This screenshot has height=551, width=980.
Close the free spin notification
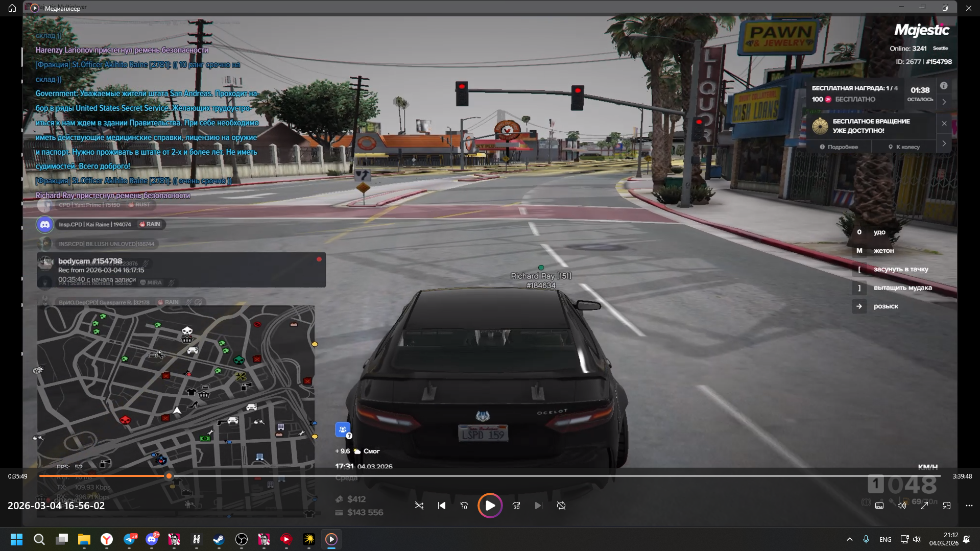click(x=944, y=124)
